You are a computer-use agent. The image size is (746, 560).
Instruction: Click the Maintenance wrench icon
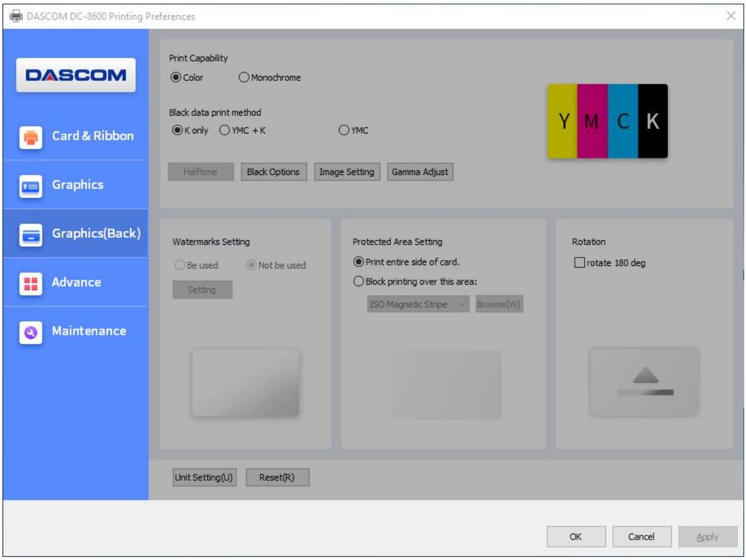[29, 331]
